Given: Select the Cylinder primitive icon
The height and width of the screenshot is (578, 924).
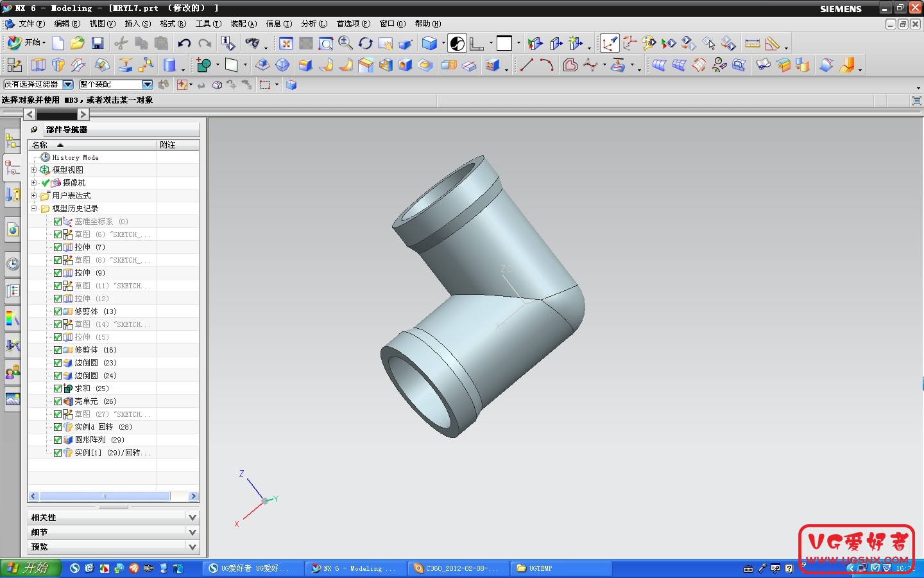Looking at the screenshot, I should tap(170, 65).
